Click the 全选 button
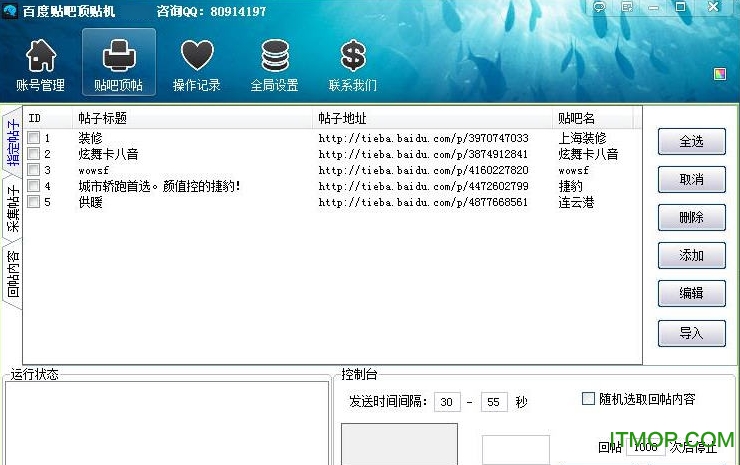The image size is (740, 465). [x=691, y=142]
